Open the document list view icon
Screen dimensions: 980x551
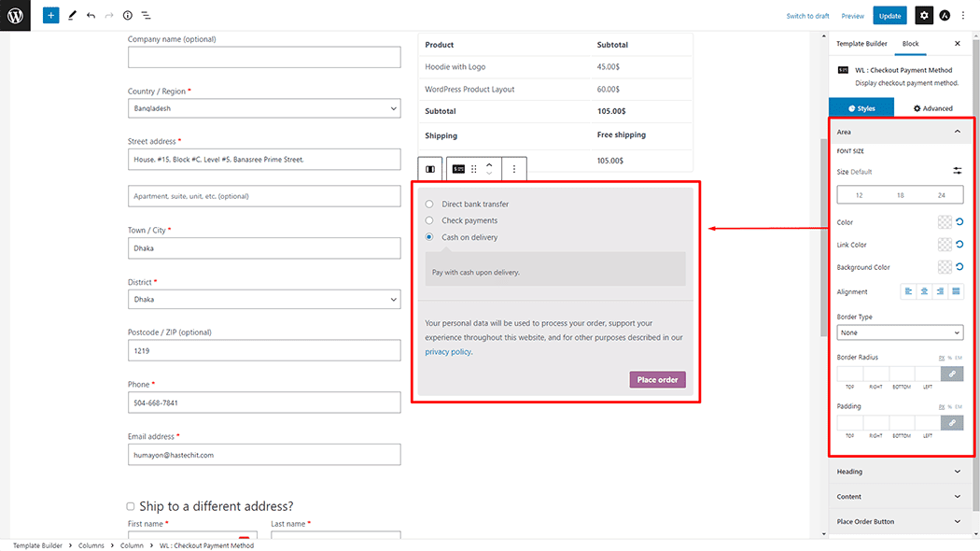point(147,16)
